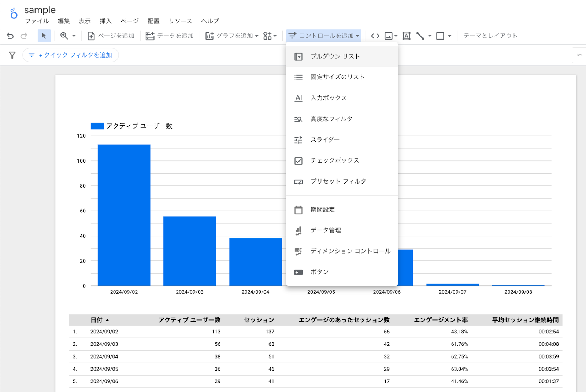Click value 113 in table
Screen dimensions: 586x392
[x=216, y=332]
